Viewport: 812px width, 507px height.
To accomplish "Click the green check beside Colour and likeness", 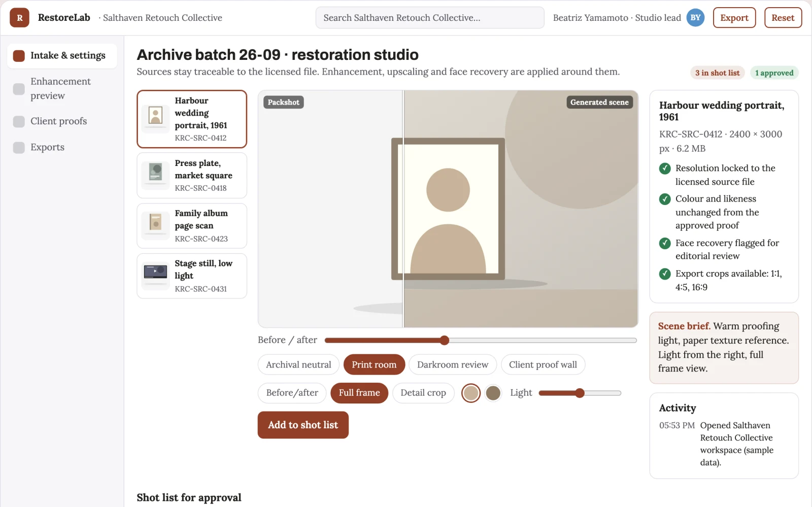I will pyautogui.click(x=665, y=199).
